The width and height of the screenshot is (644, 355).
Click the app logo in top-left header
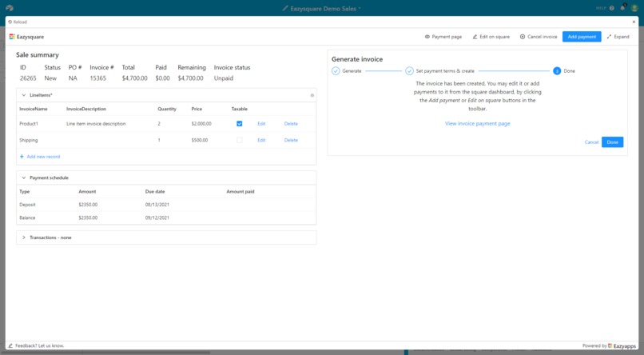[x=10, y=8]
